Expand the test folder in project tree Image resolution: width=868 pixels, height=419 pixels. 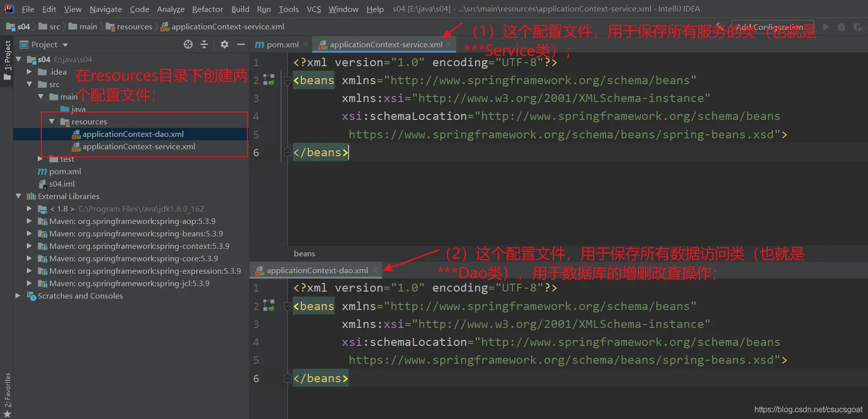click(41, 159)
